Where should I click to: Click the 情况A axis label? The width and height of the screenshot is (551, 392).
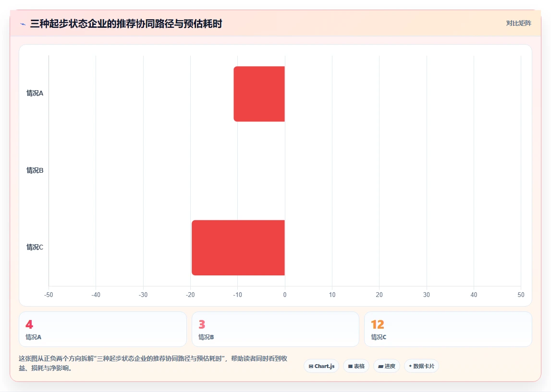click(35, 93)
